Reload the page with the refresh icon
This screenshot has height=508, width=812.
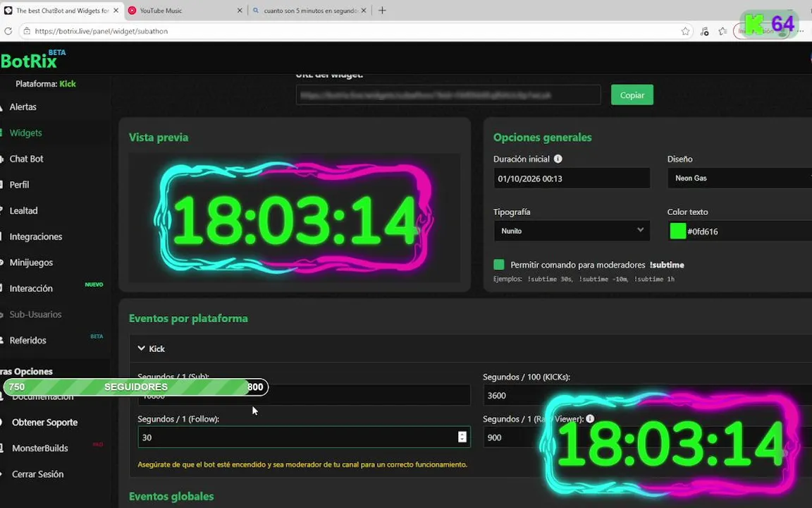[8, 31]
